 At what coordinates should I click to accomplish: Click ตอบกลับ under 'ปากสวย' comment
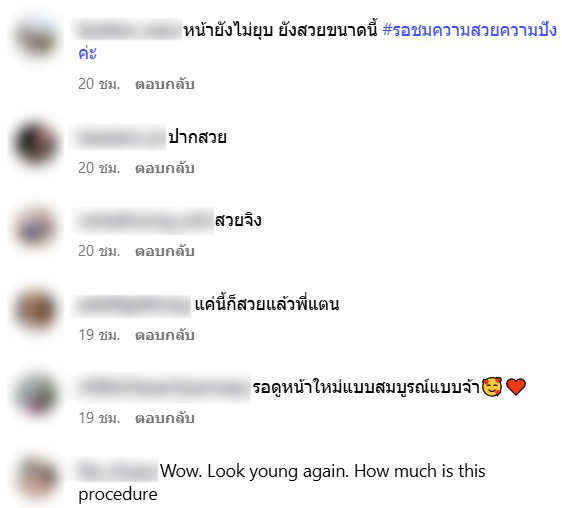coord(165,168)
